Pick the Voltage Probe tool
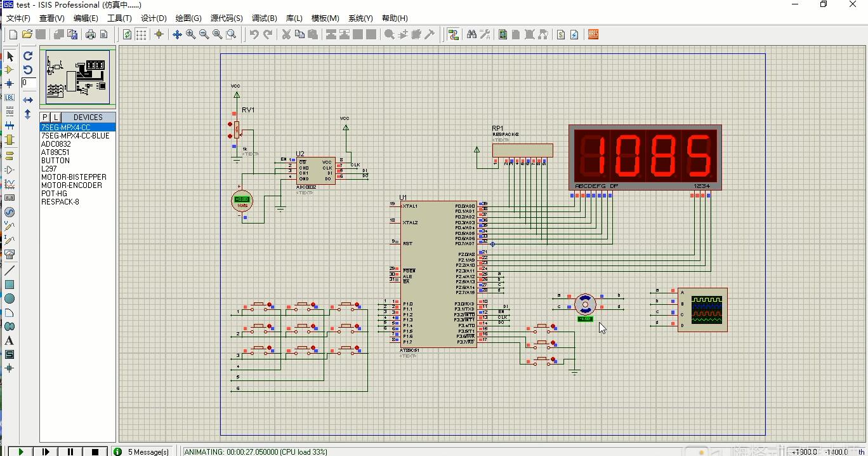Screen dimensions: 868x456 point(10,226)
